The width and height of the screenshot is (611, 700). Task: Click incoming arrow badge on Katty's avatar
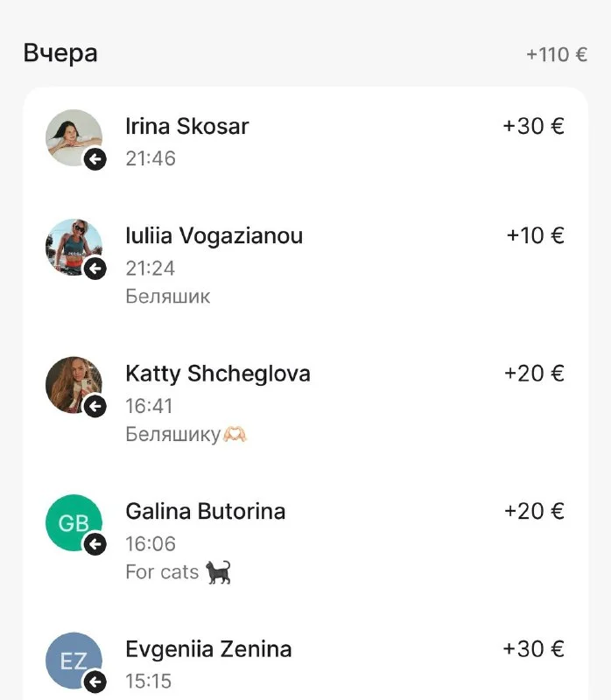[95, 406]
